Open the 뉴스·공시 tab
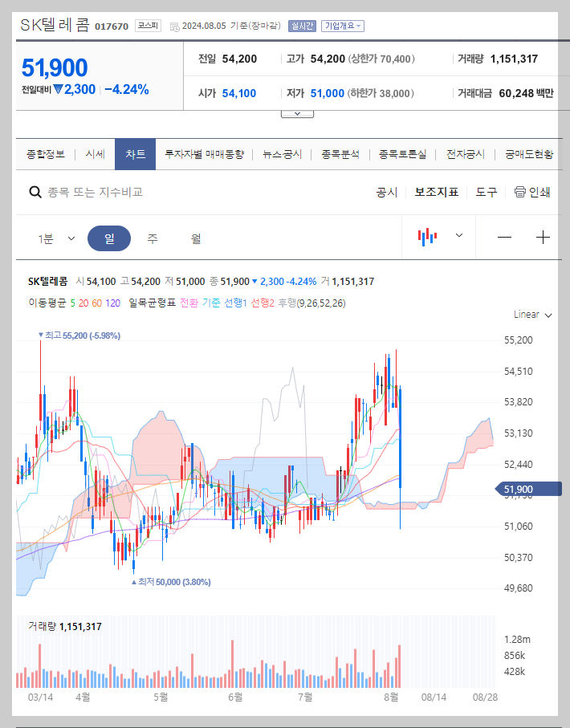 [282, 154]
